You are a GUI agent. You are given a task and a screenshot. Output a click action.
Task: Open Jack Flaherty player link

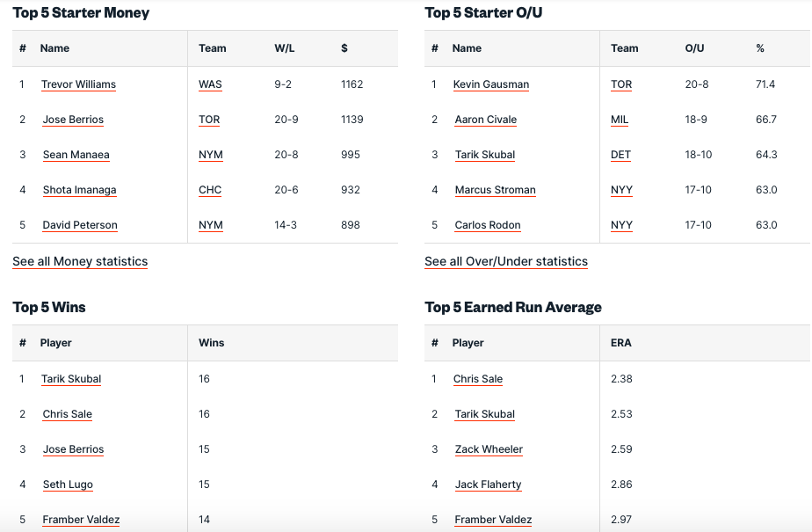point(488,485)
